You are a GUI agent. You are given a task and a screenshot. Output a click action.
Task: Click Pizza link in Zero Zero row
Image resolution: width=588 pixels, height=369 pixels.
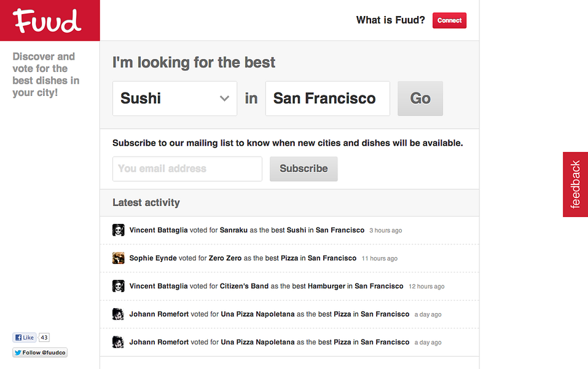pyautogui.click(x=289, y=258)
